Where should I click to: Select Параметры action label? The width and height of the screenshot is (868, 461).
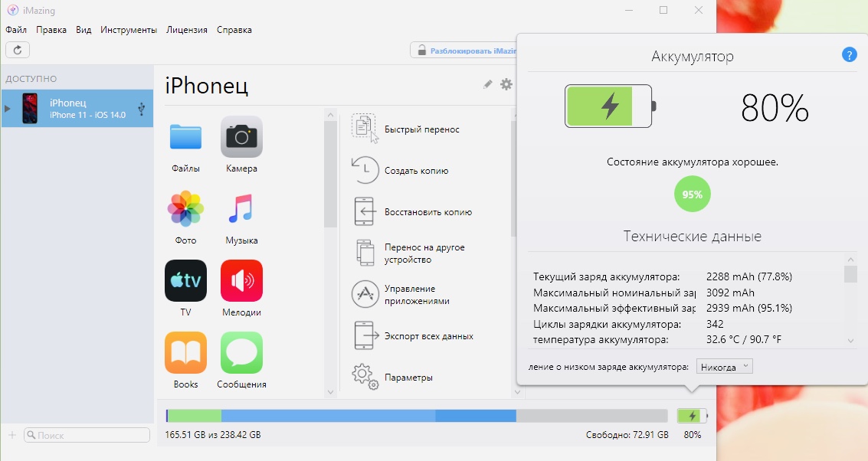(408, 378)
